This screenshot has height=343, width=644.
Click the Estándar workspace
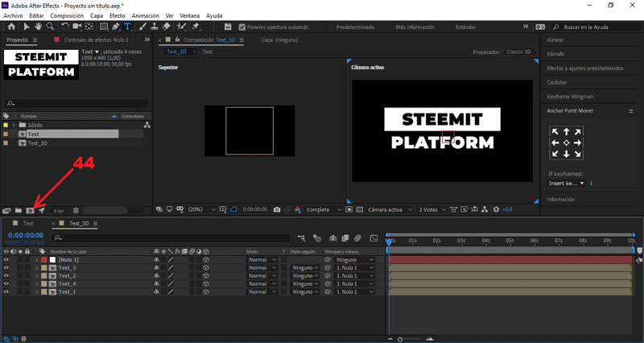coord(465,27)
